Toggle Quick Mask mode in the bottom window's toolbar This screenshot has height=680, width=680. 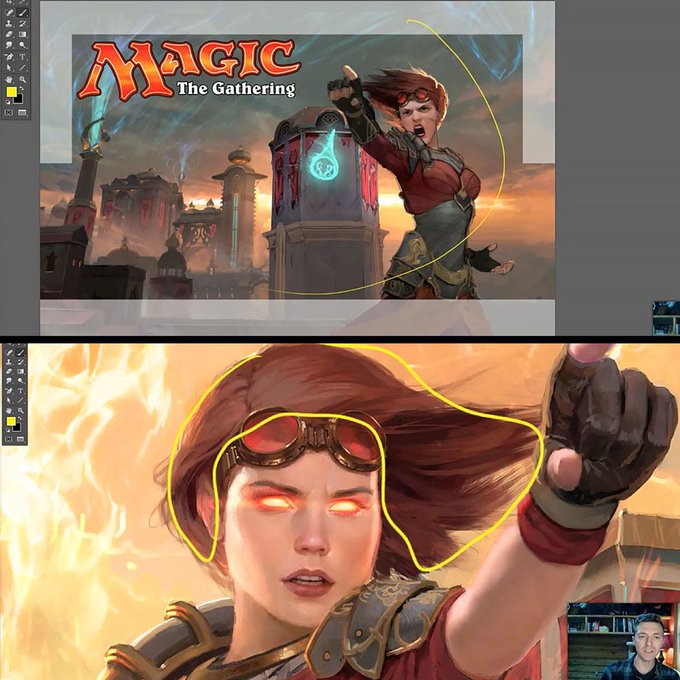pyautogui.click(x=9, y=439)
